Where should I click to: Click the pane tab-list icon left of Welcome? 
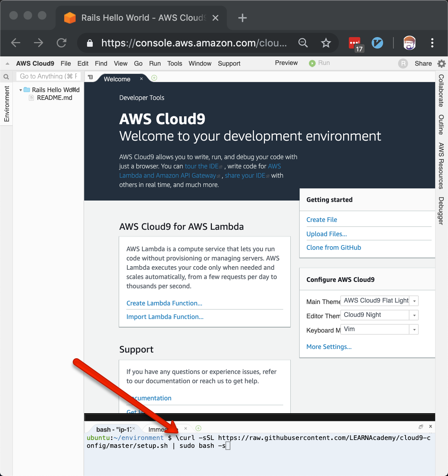pyautogui.click(x=90, y=77)
